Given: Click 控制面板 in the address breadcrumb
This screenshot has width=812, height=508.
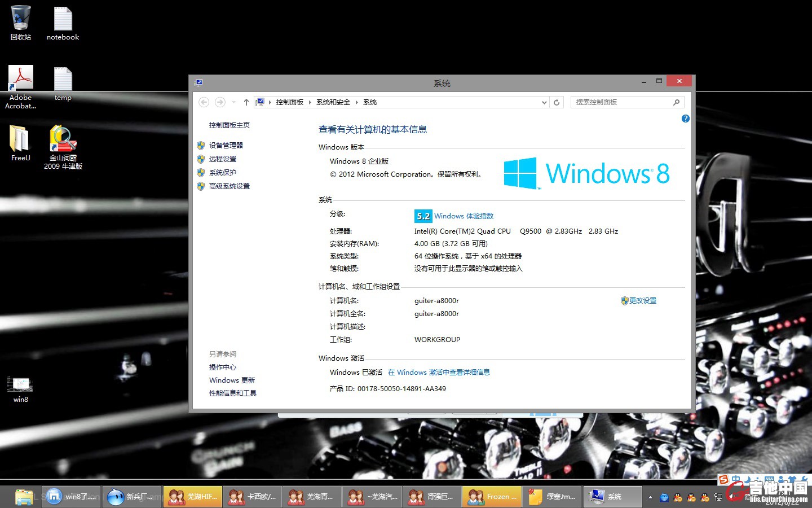Looking at the screenshot, I should [290, 102].
